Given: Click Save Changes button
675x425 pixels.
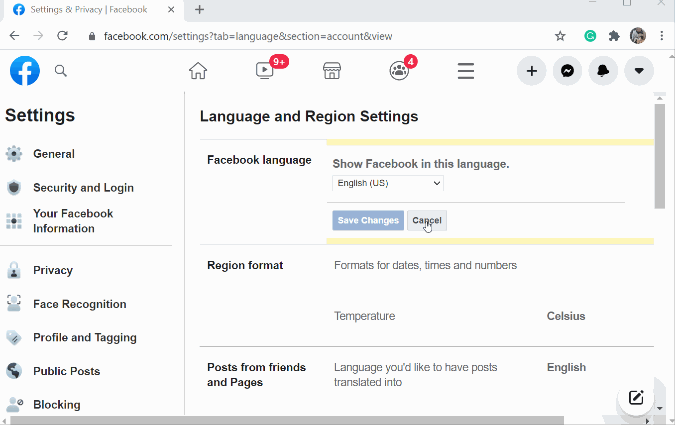Looking at the screenshot, I should click(368, 220).
